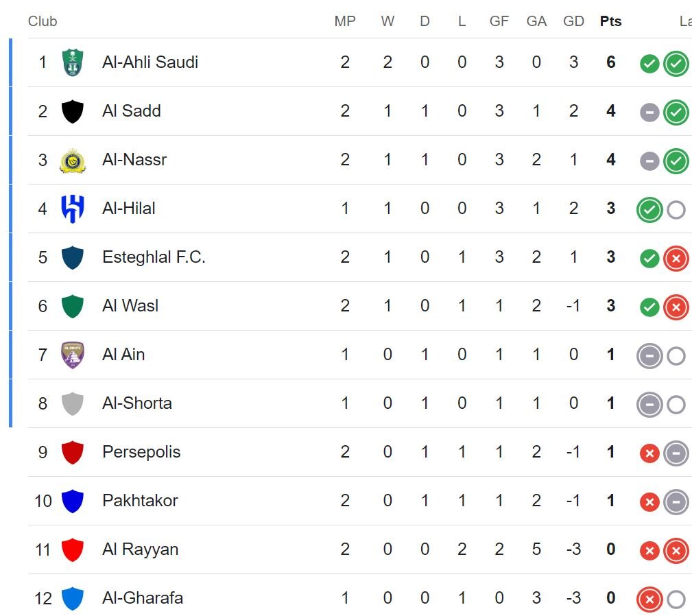Click Esteghlal F.C.'s latest loss icon

click(x=676, y=259)
